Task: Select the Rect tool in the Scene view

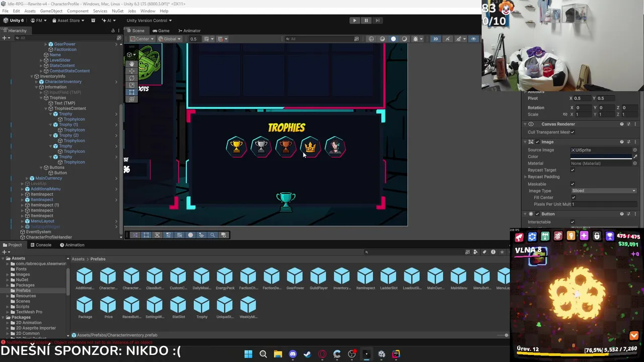Action: (x=132, y=92)
